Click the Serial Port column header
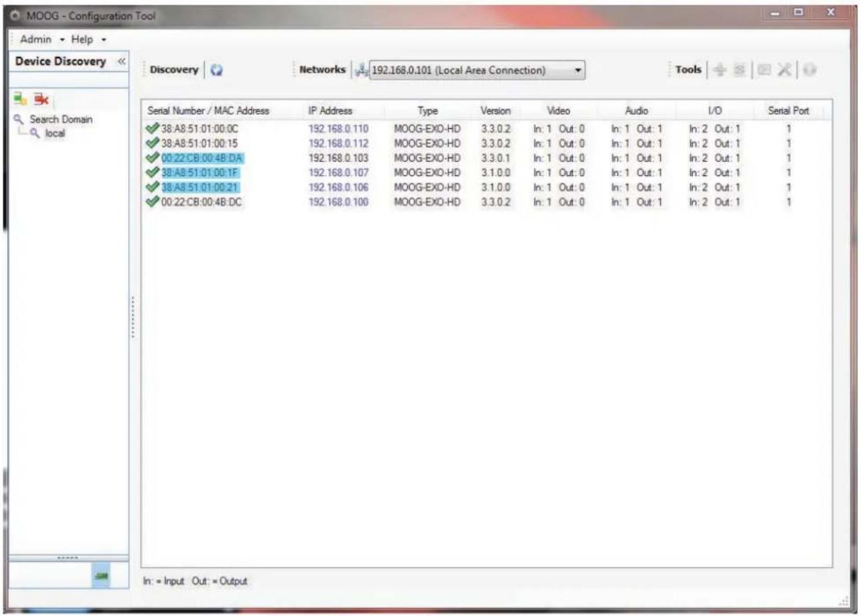Viewport: 861px width, 616px height. tap(787, 111)
